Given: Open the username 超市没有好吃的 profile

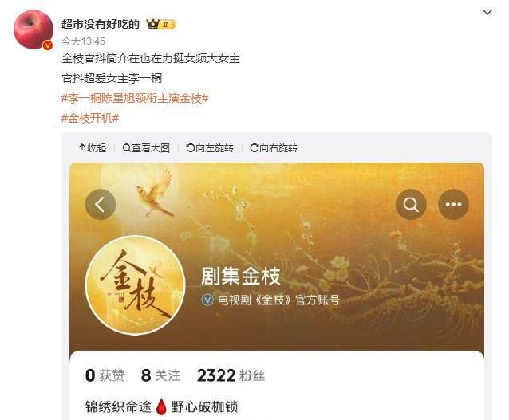Looking at the screenshot, I should click(101, 24).
